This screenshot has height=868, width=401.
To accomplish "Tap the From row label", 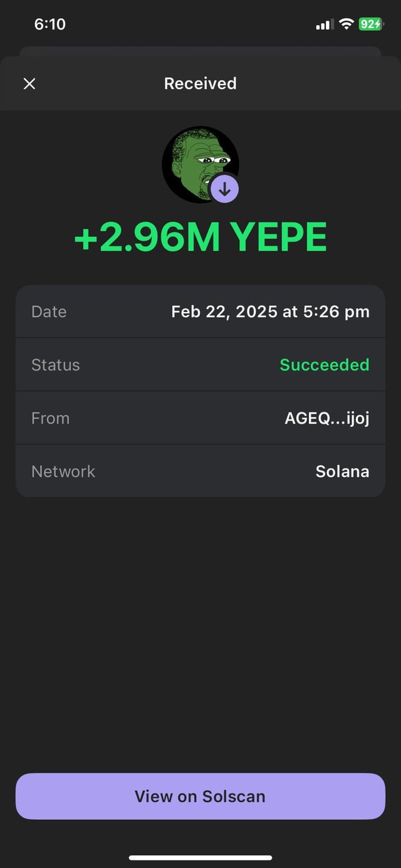I will (x=50, y=418).
